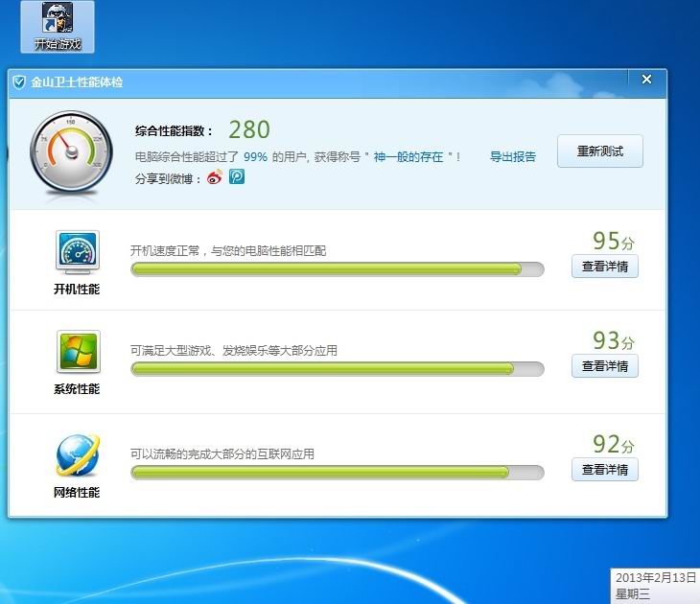The width and height of the screenshot is (700, 604).
Task: Click the 系统性能 label
Action: 77,389
